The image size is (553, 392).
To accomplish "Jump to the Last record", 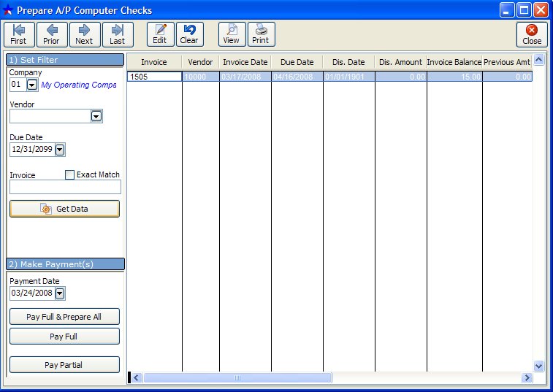I will tap(118, 34).
